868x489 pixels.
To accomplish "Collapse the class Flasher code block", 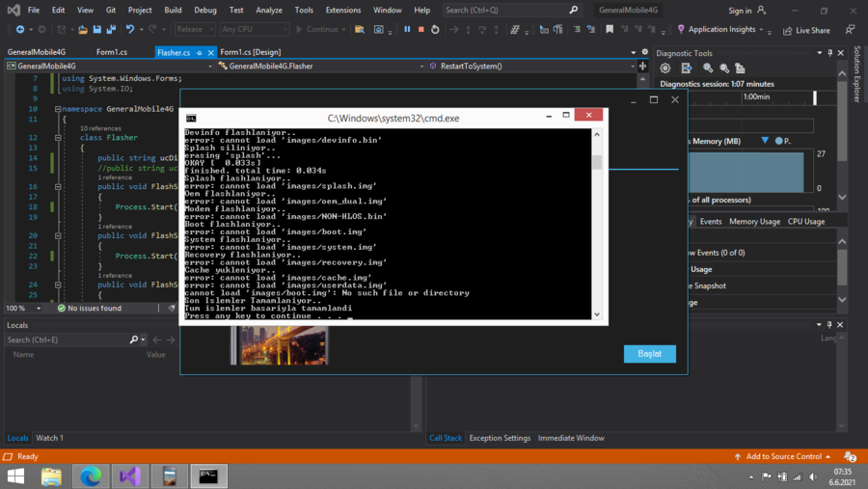I will (x=58, y=138).
